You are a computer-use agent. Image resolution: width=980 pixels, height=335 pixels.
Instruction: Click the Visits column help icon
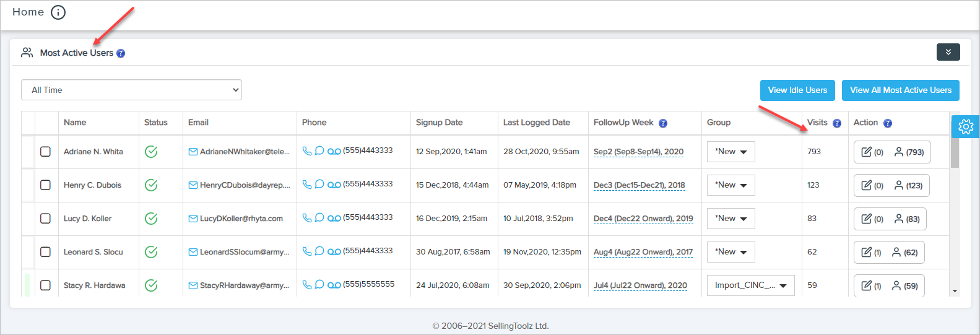[x=837, y=123]
